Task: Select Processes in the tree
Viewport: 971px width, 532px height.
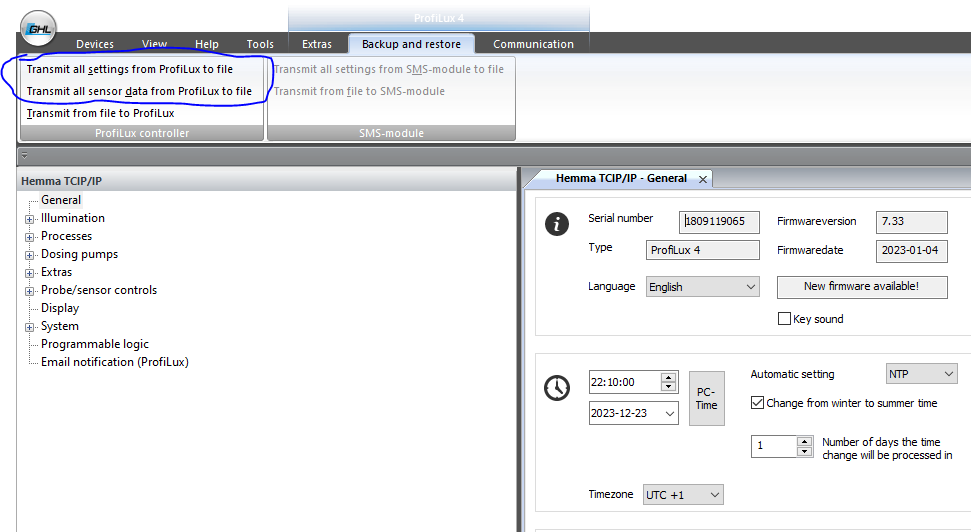Action: point(66,236)
